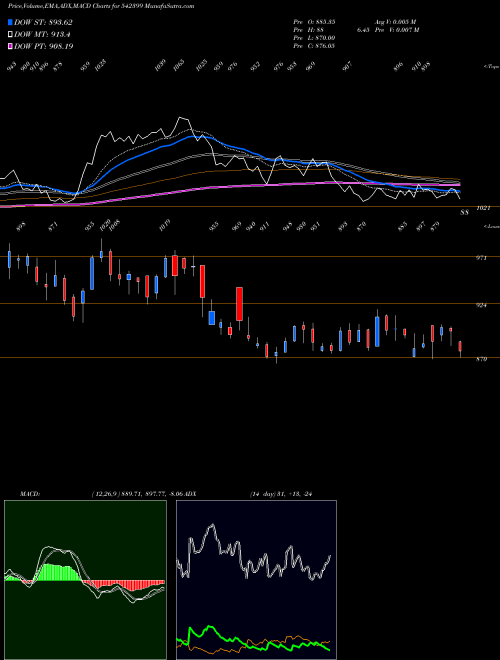Image resolution: width=500 pixels, height=660 pixels.
Task: Click the Pre C: 876.05 value
Action: click(314, 46)
